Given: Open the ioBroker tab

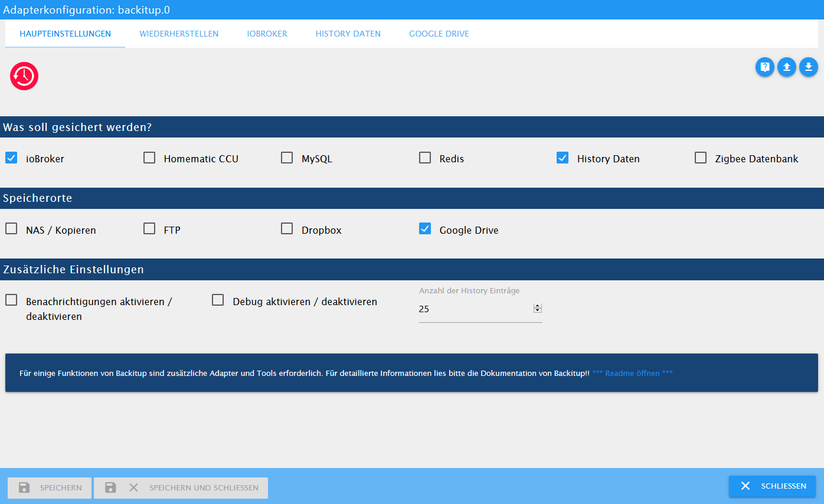Looking at the screenshot, I should (x=267, y=34).
